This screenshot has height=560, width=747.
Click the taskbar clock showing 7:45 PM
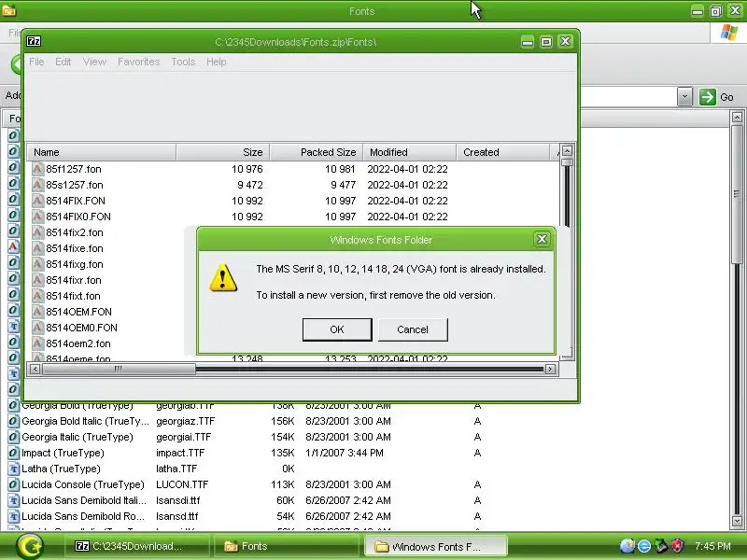tap(712, 546)
